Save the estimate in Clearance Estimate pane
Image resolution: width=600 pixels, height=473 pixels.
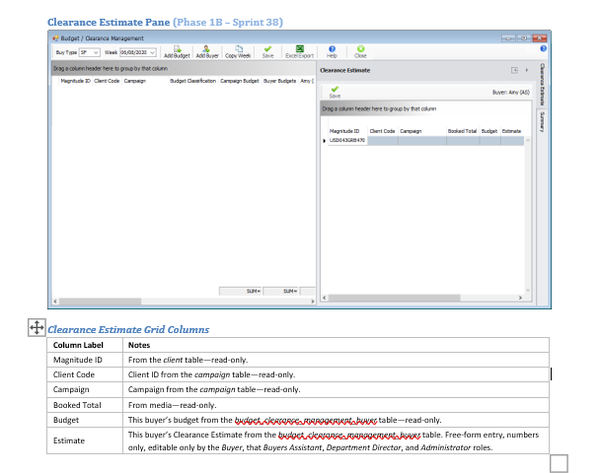tap(335, 91)
